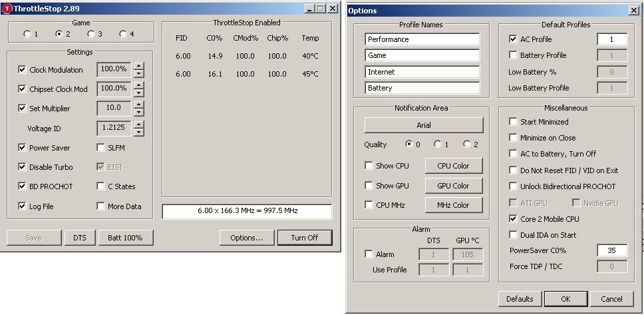Screen dimensions: 644x315
Task: Enable the CPU MHz checkbox
Action: point(369,205)
